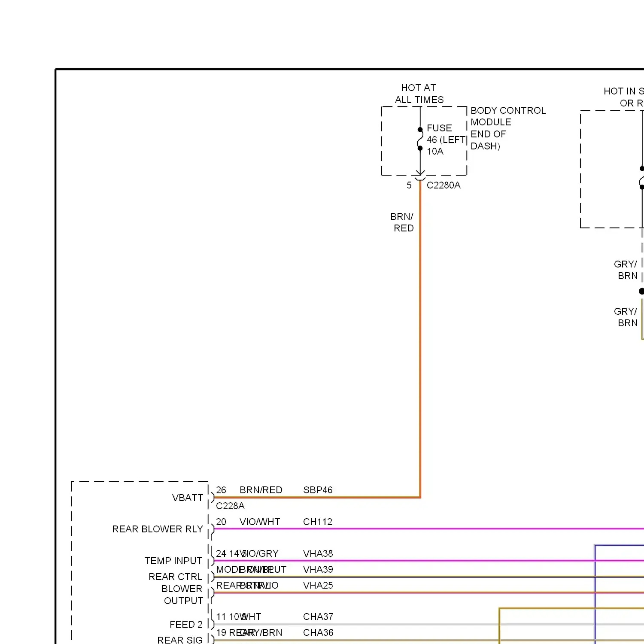Select circuit code SBP46
644x644 pixels.
318,490
